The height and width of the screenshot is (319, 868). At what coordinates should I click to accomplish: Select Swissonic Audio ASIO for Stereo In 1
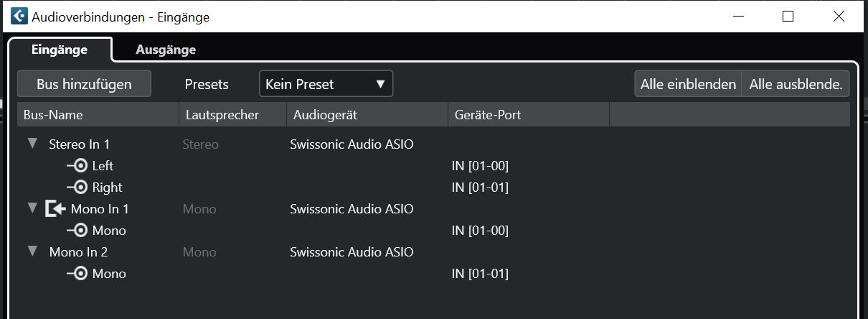[x=352, y=144]
